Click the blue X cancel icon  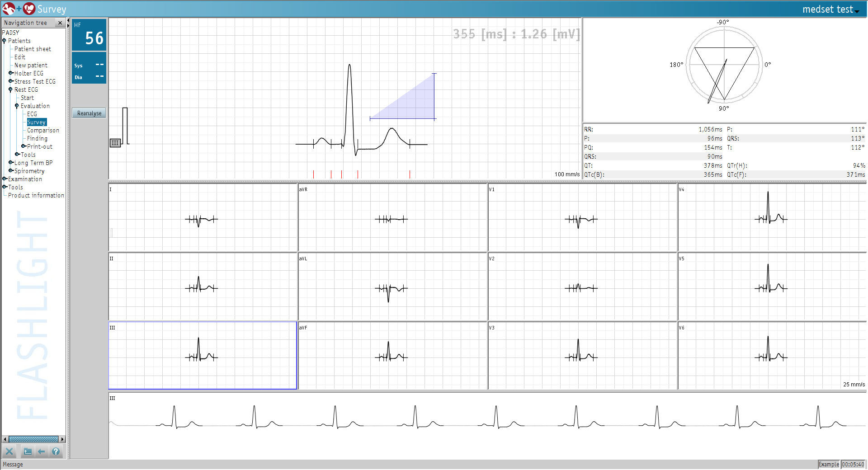click(9, 451)
